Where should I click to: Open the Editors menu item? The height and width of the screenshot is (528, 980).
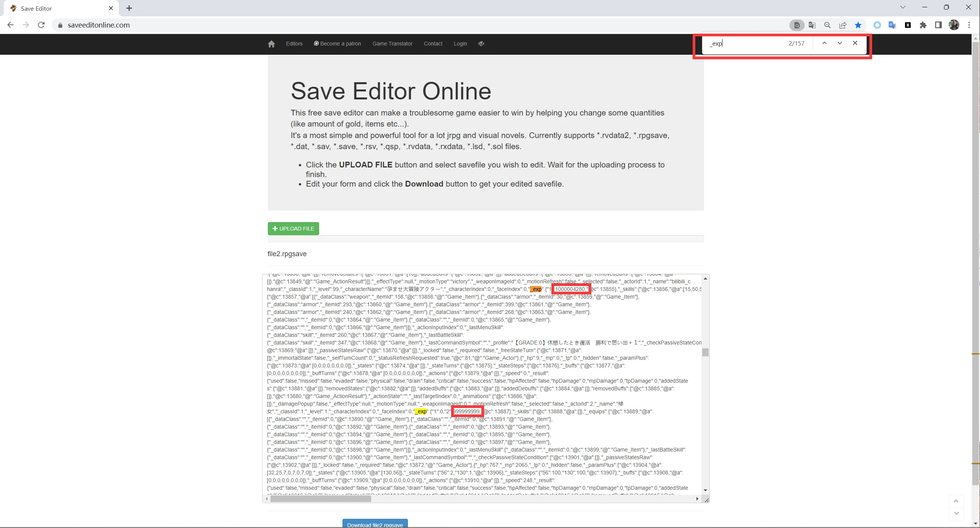click(x=294, y=44)
